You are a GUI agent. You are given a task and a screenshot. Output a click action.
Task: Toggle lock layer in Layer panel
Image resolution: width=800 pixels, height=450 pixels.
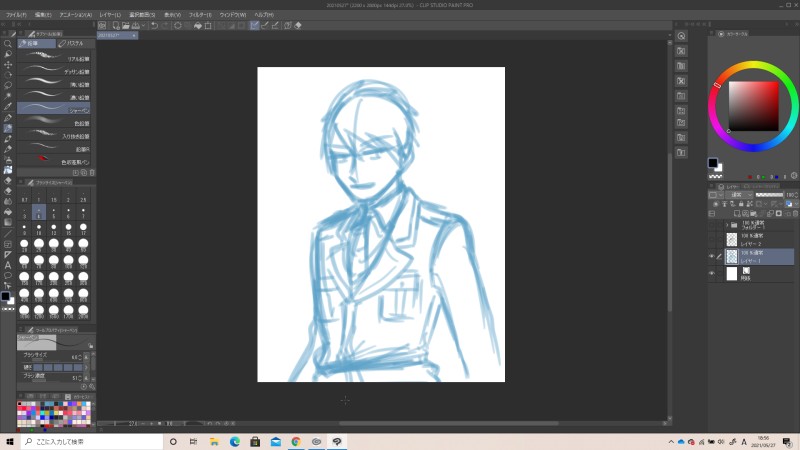click(x=741, y=204)
